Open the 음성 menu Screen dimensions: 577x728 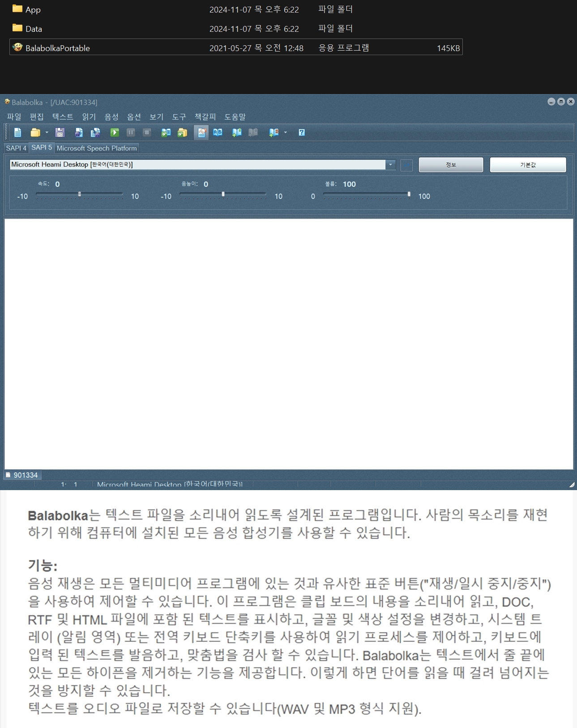tap(111, 117)
